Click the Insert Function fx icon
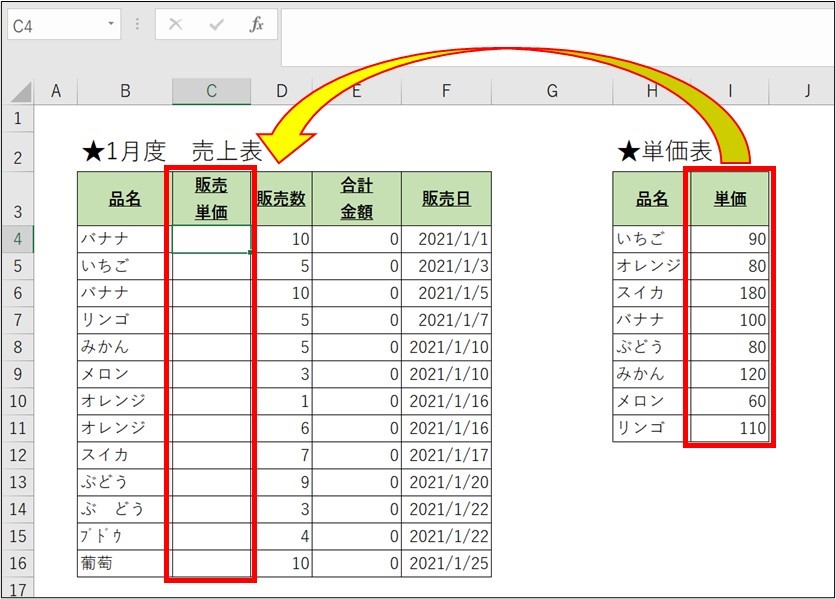 coord(256,25)
